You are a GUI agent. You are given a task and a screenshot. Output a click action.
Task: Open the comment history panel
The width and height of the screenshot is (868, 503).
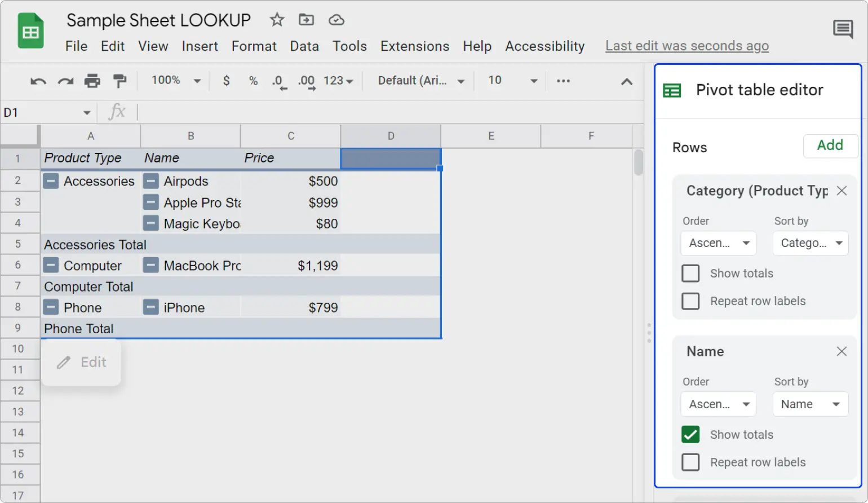[843, 29]
